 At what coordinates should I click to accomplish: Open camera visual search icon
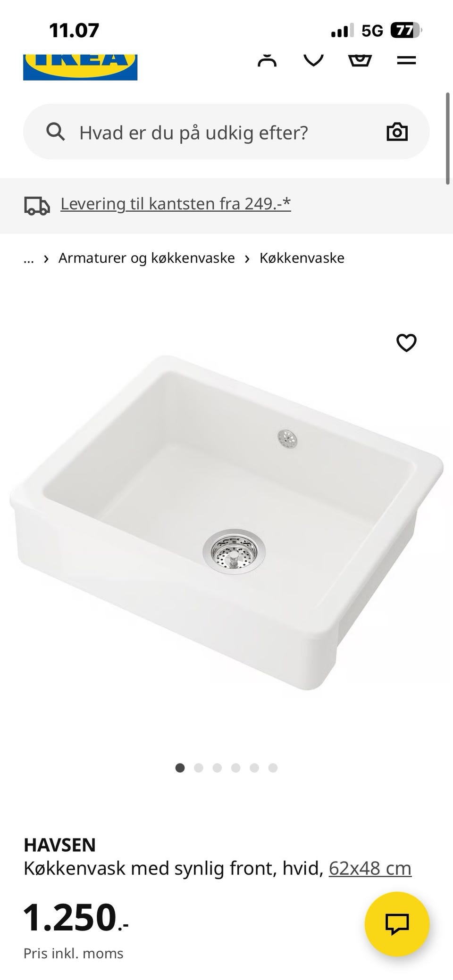pos(397,132)
